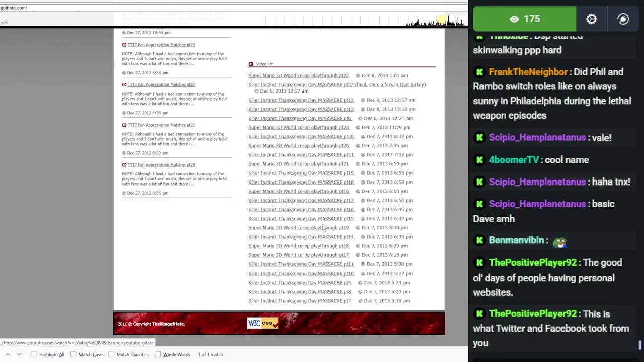Open Super Mario 3D World co-op playthrough pt21
Screen dimensions: 644x362
tap(298, 164)
